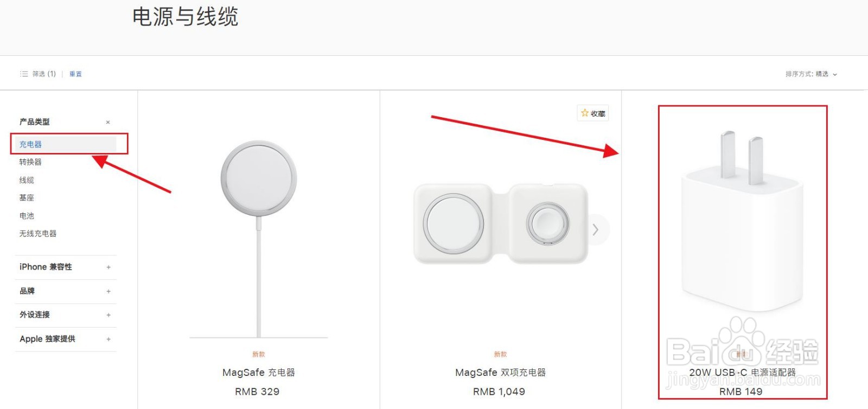Select the 转换器 product type filter
Viewport: 868px width, 409px height.
click(x=30, y=162)
